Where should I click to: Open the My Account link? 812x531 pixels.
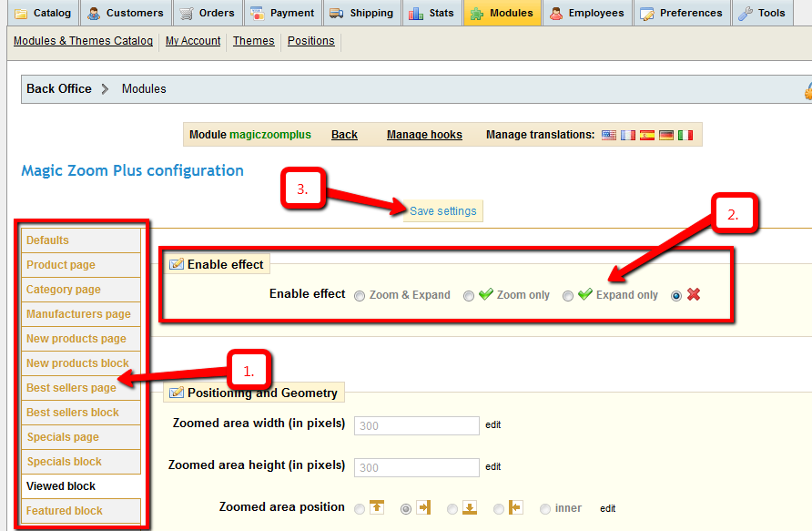tap(193, 41)
